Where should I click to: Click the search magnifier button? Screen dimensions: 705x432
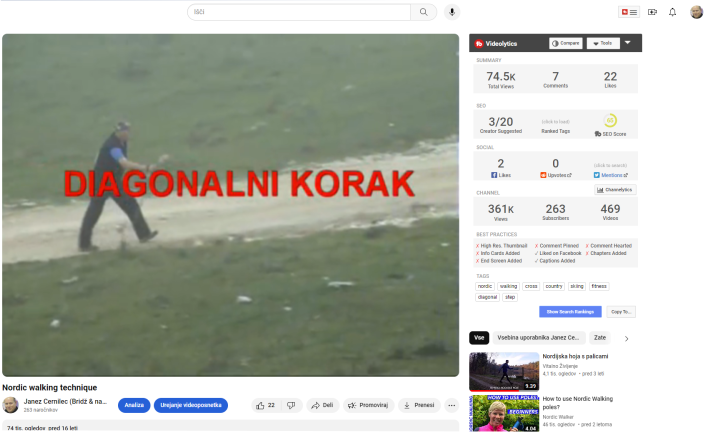click(424, 12)
